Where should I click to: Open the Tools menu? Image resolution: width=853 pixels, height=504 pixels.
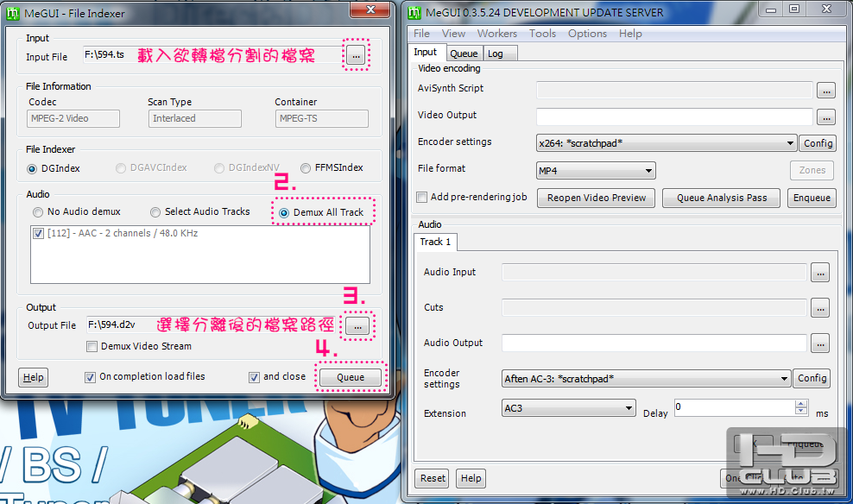tap(543, 34)
